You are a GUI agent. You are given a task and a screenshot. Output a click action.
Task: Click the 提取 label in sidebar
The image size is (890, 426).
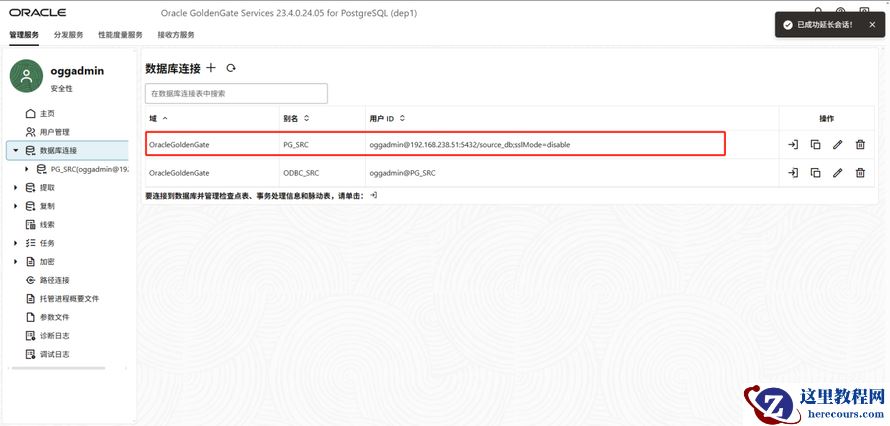pyautogui.click(x=48, y=188)
